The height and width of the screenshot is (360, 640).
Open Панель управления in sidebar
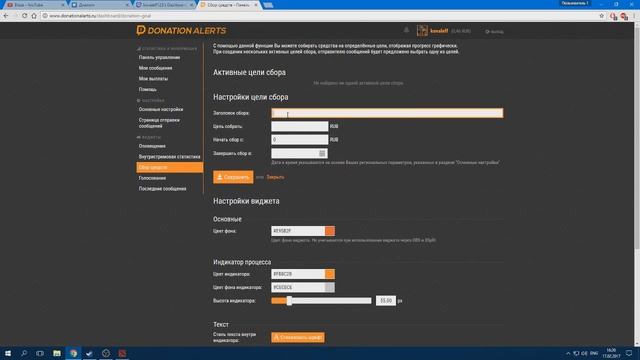pos(159,58)
